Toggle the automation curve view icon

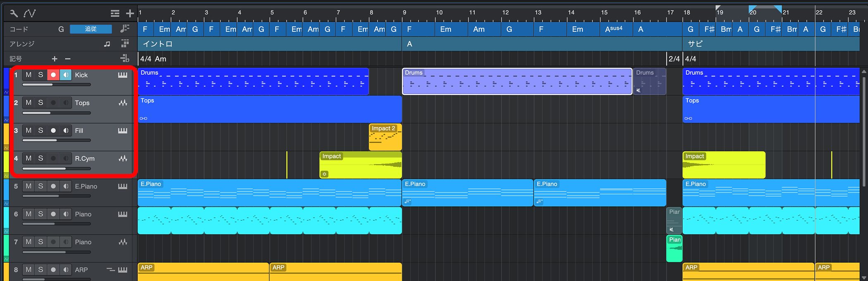[29, 13]
